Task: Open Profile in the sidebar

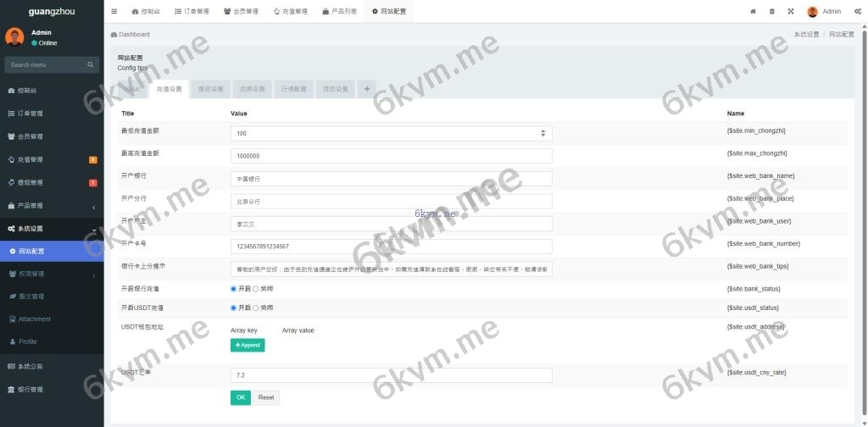Action: point(52,341)
